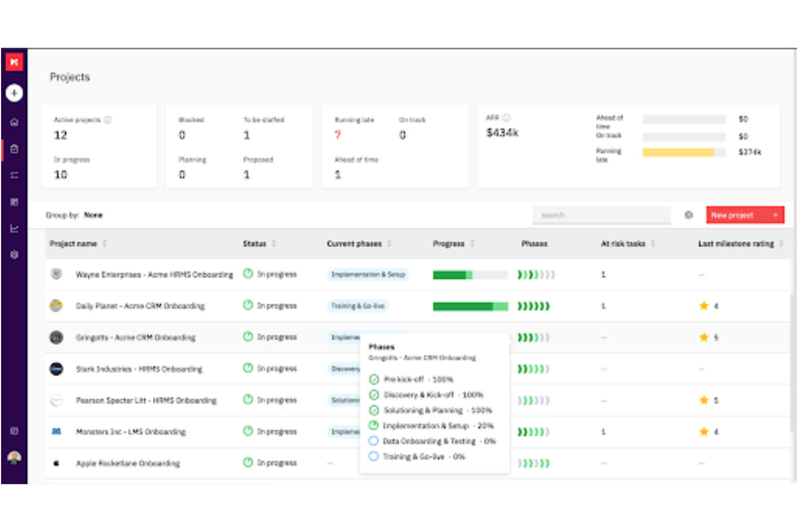798x532 pixels.
Task: Click the star rating icon for Gringotts
Action: tap(704, 337)
